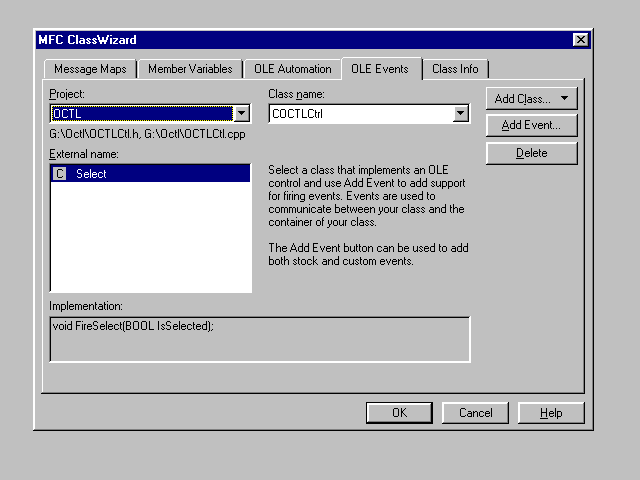Click the C icon beside Select event
This screenshot has height=480, width=640.
coord(60,174)
